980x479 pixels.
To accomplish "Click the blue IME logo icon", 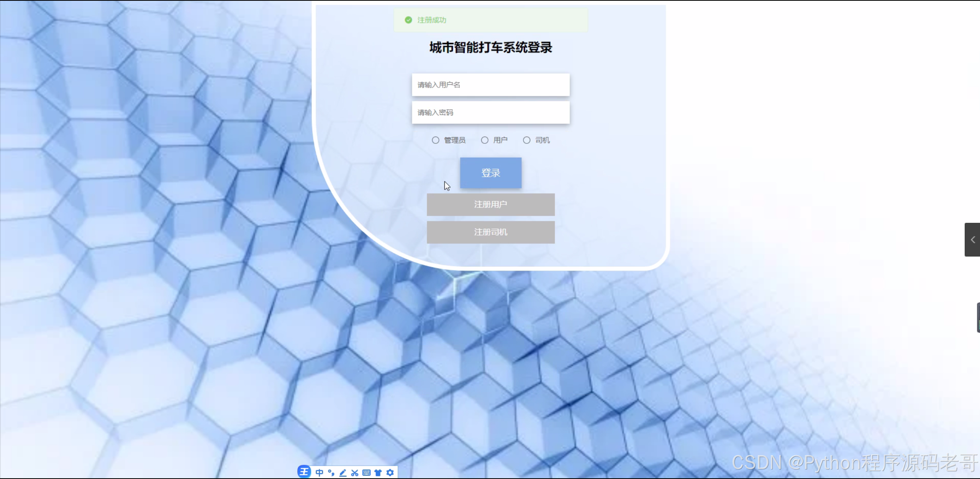I will tap(304, 472).
